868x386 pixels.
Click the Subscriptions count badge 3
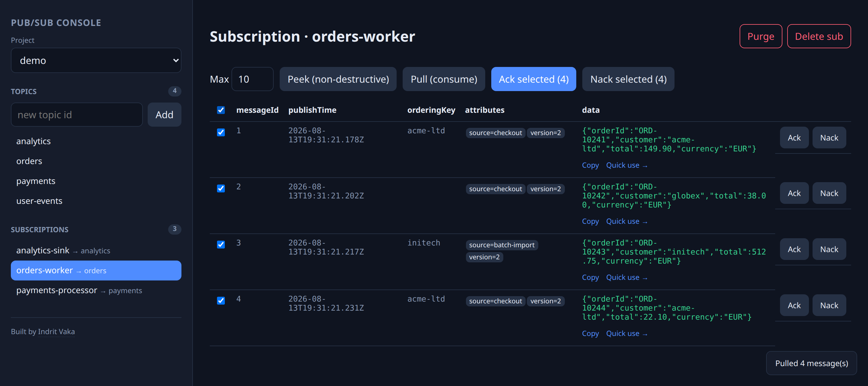[175, 229]
